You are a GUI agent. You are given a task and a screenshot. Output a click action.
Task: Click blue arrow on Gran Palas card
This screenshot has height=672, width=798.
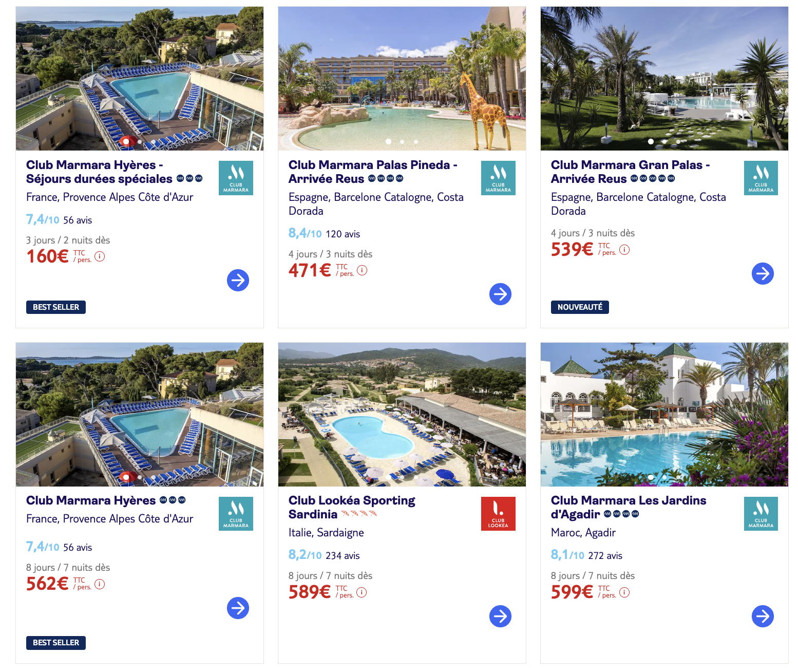point(763,273)
